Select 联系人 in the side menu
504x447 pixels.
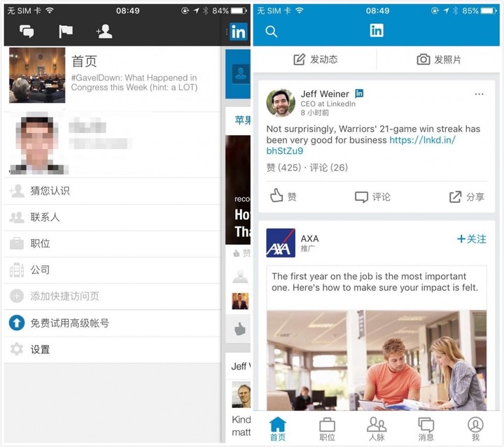[x=45, y=217]
